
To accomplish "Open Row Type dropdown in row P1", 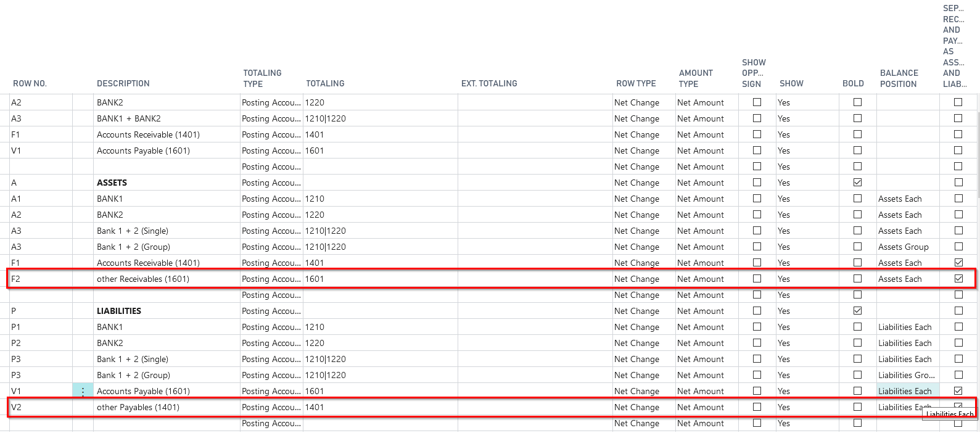I will point(643,327).
